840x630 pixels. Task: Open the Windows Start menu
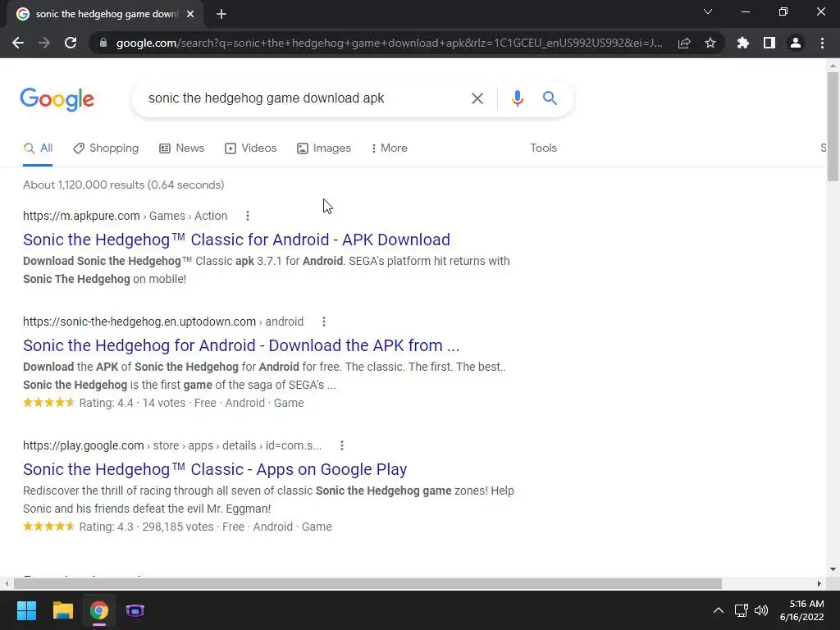click(26, 610)
